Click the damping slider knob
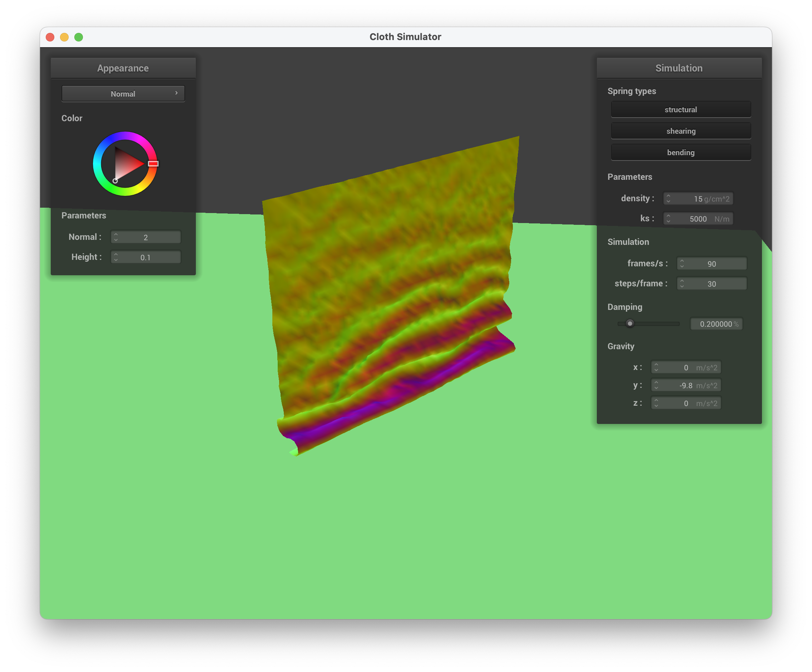The image size is (812, 672). [x=630, y=323]
